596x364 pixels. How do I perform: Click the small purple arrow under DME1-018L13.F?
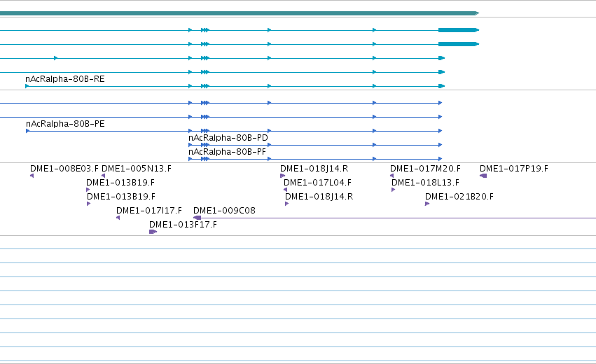394,190
